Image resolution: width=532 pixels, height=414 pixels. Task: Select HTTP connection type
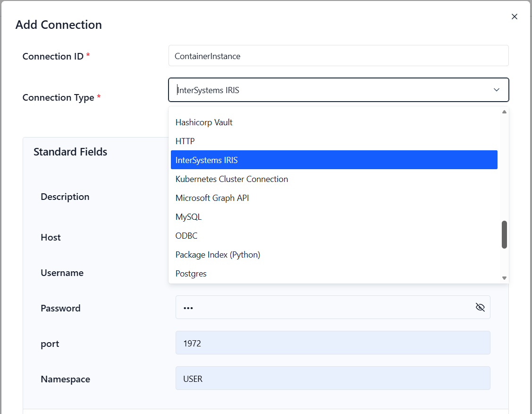(x=185, y=141)
